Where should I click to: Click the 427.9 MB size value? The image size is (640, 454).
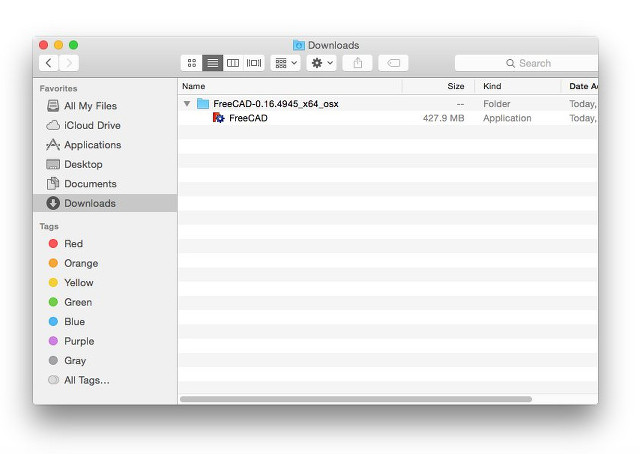(x=444, y=118)
